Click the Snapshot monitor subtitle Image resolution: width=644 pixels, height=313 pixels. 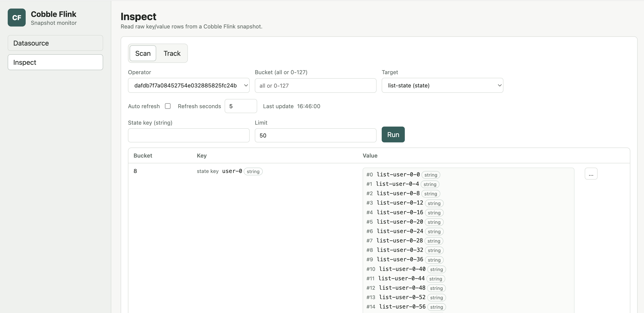click(x=53, y=23)
